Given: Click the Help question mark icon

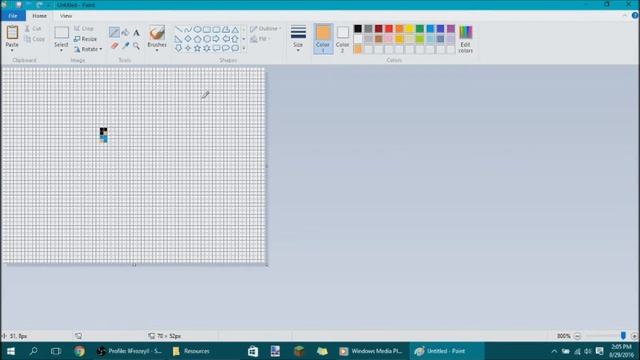Looking at the screenshot, I should 635,16.
